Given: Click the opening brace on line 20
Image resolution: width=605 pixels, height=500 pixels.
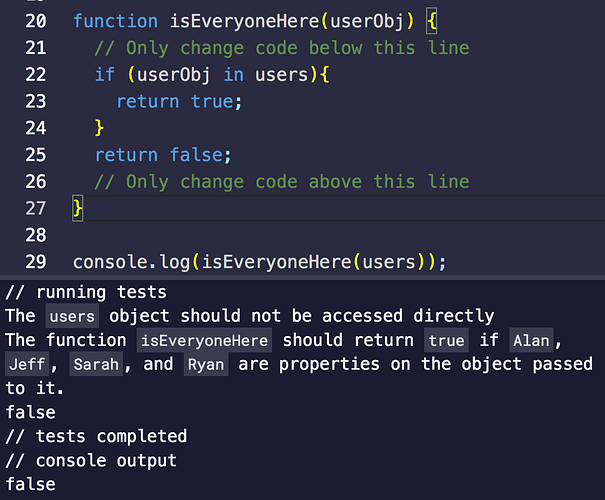Looking at the screenshot, I should pyautogui.click(x=432, y=21).
